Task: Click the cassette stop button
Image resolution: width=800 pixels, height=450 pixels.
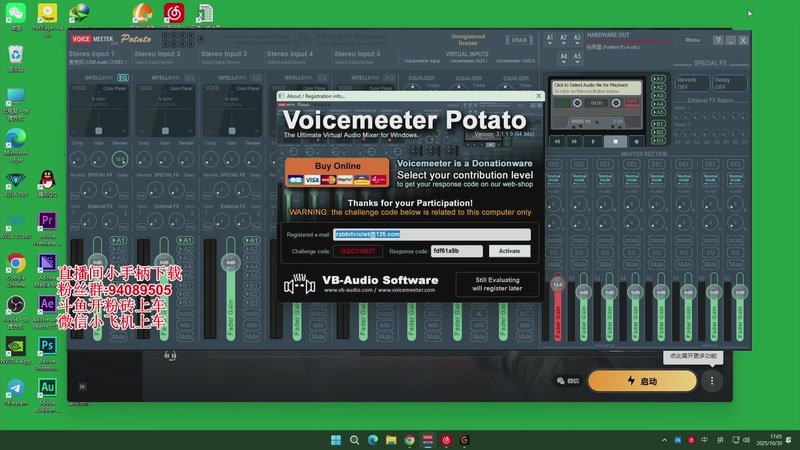Action: tap(615, 141)
